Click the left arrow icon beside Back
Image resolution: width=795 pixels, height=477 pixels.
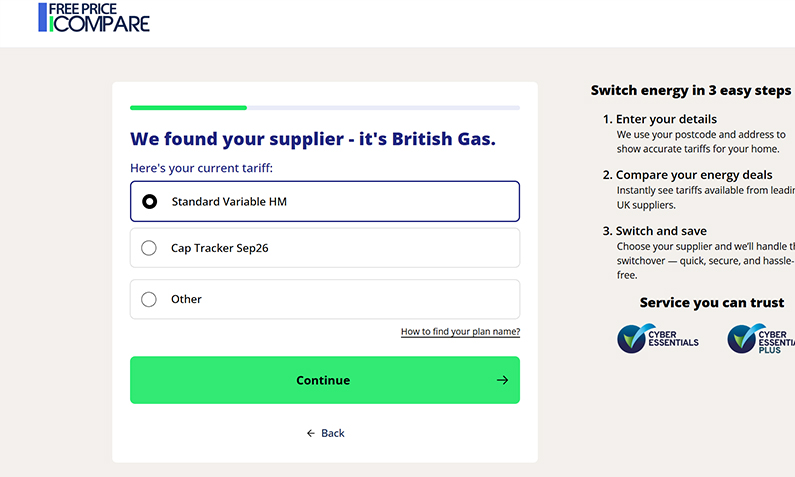[x=311, y=433]
